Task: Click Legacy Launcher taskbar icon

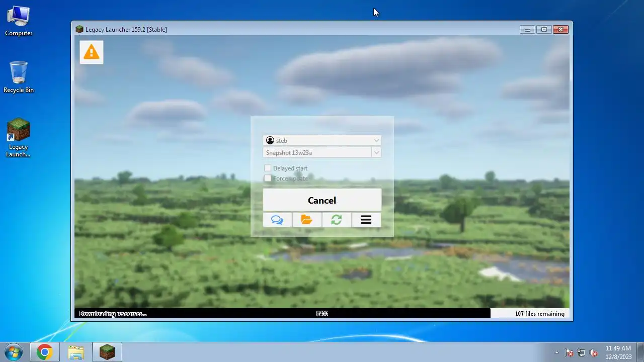Action: (x=107, y=352)
